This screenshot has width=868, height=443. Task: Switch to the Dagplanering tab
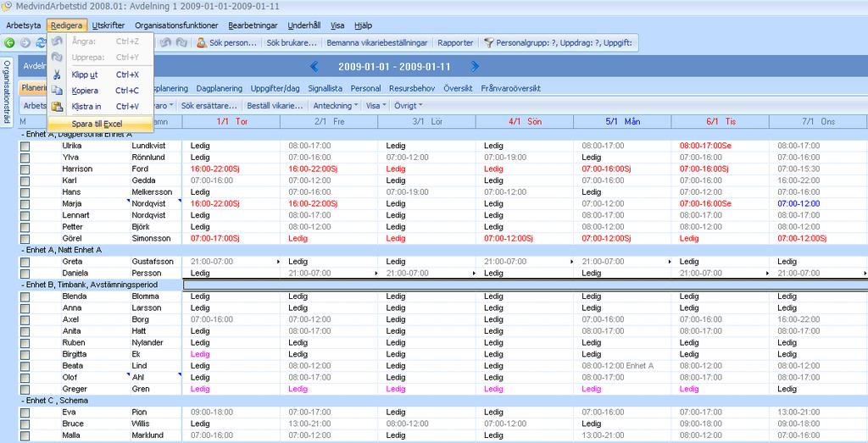coord(220,88)
